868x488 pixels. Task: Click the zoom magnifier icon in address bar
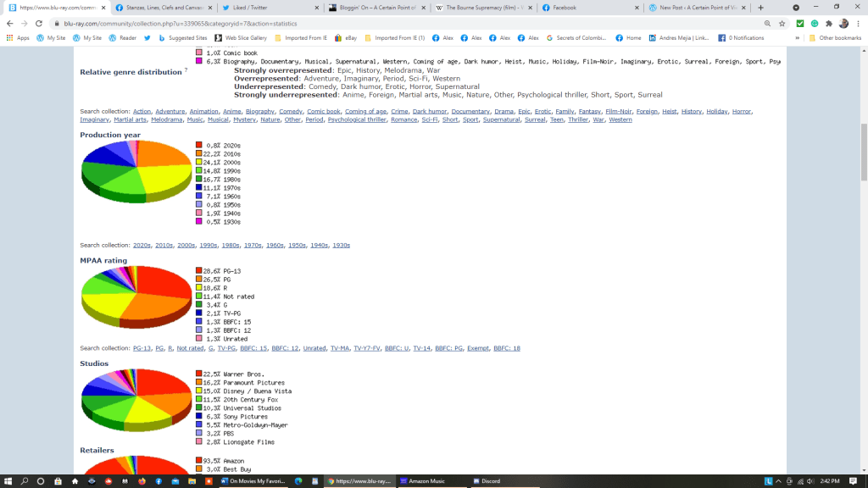point(767,24)
